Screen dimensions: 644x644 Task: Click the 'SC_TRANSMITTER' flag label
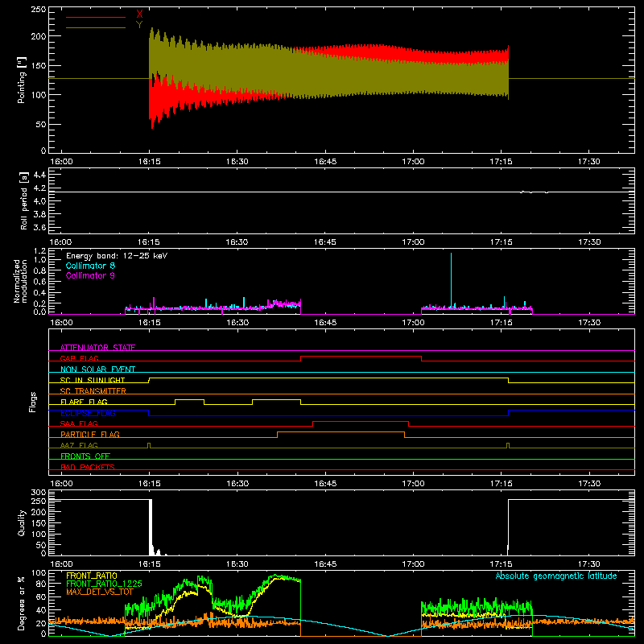click(x=93, y=391)
